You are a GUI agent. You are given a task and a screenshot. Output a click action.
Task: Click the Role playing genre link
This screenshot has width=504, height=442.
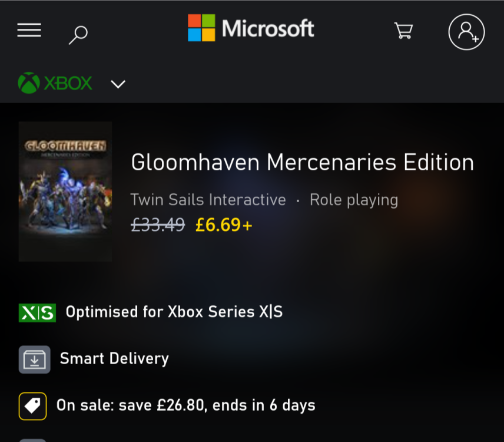353,200
